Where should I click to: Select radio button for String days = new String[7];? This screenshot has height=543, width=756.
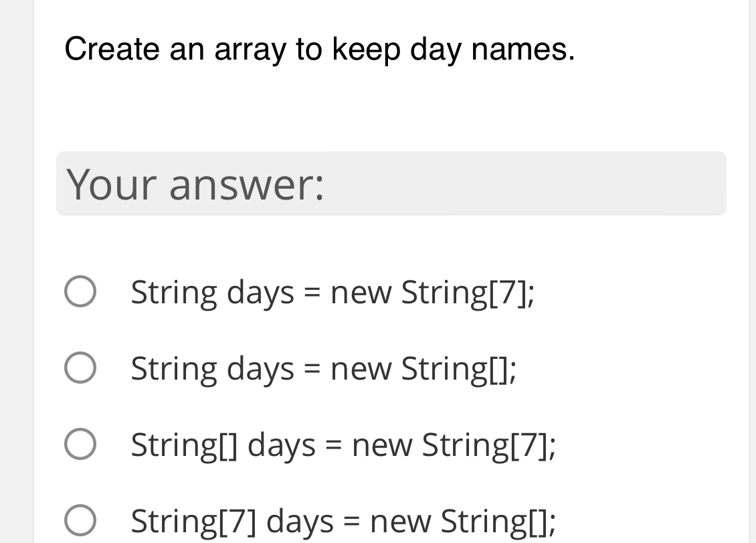click(x=80, y=291)
